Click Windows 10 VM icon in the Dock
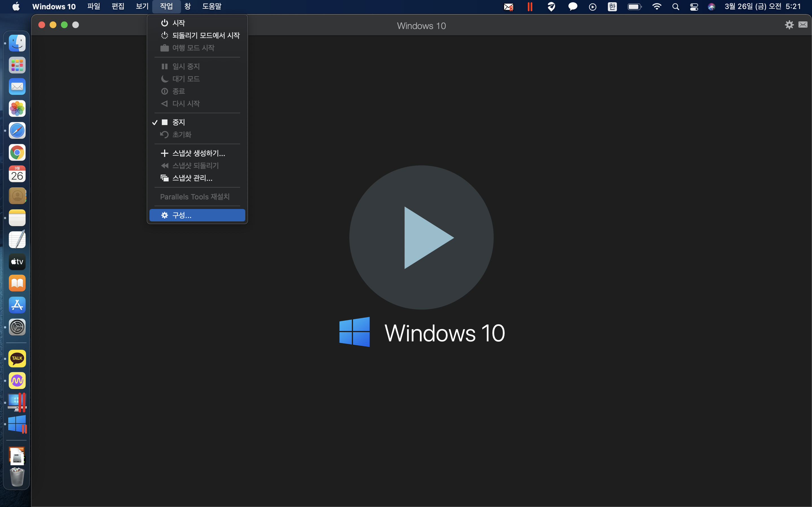Screen dimensions: 812x507 (x=17, y=424)
